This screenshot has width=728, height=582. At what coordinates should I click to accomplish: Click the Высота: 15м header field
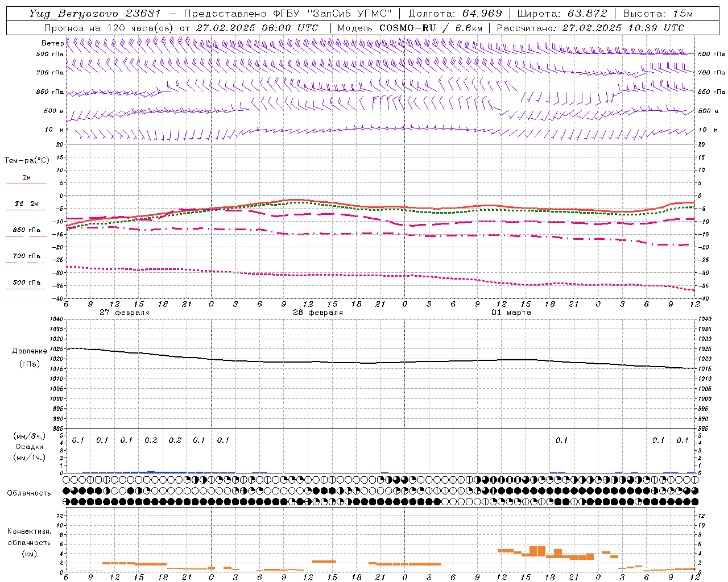pos(658,14)
